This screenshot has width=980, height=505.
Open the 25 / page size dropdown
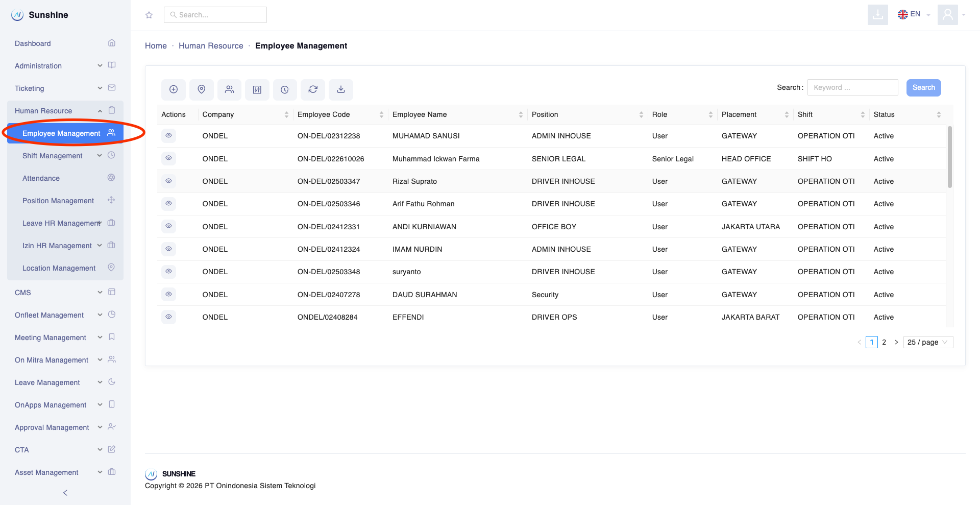tap(928, 342)
